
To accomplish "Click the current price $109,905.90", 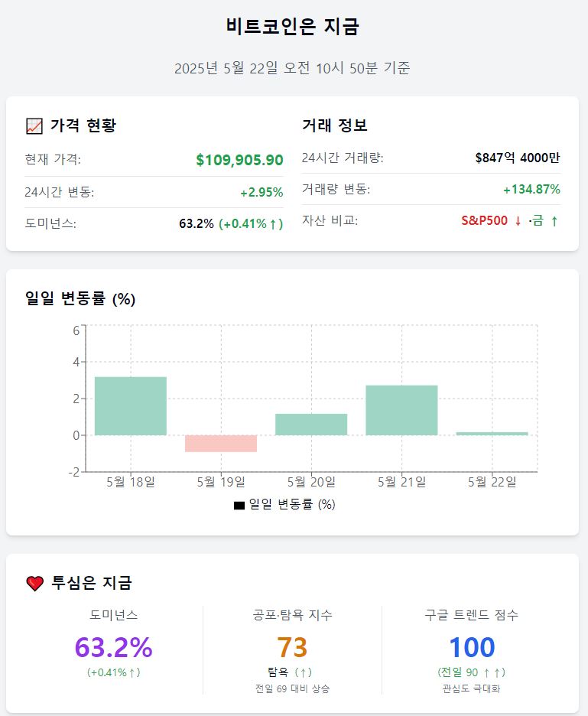I will 239,160.
